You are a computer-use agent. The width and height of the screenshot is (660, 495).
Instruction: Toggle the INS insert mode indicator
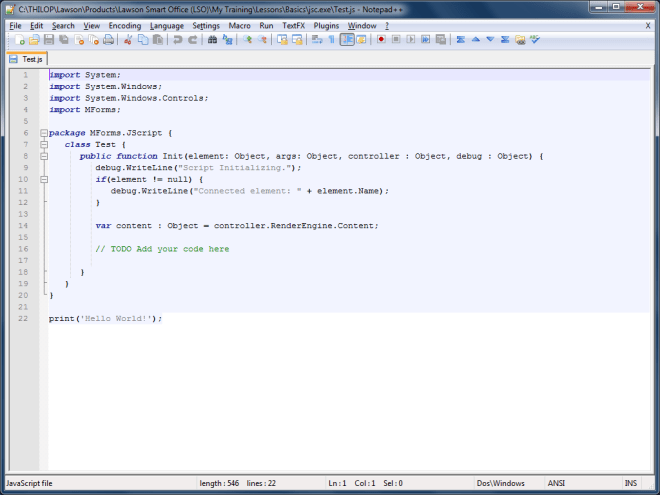630,483
